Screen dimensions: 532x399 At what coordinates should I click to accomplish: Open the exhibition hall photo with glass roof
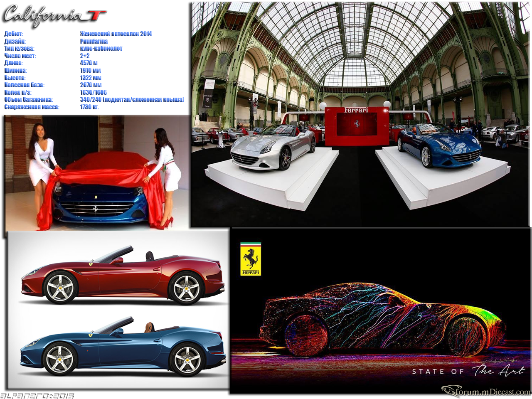pyautogui.click(x=361, y=114)
